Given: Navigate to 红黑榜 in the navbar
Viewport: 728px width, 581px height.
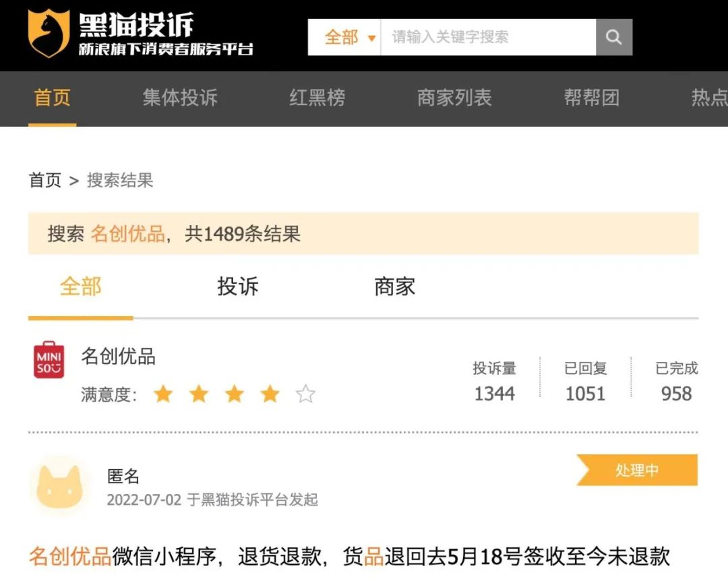Looking at the screenshot, I should pos(317,98).
